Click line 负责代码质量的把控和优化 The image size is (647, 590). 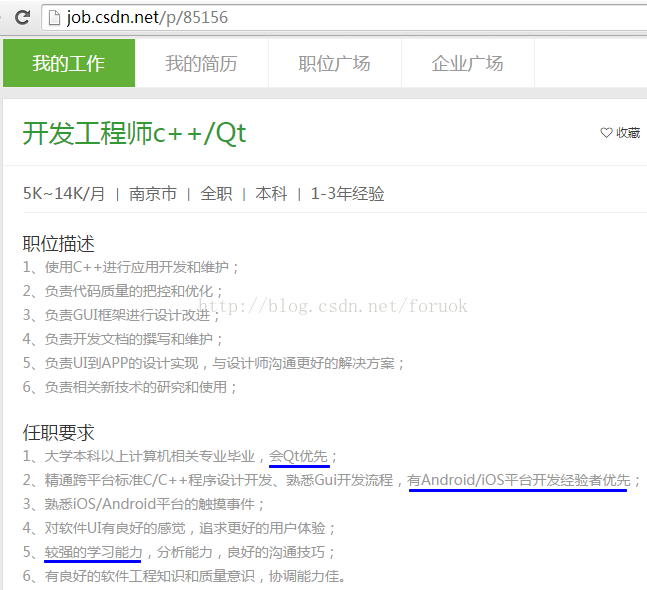(x=123, y=291)
